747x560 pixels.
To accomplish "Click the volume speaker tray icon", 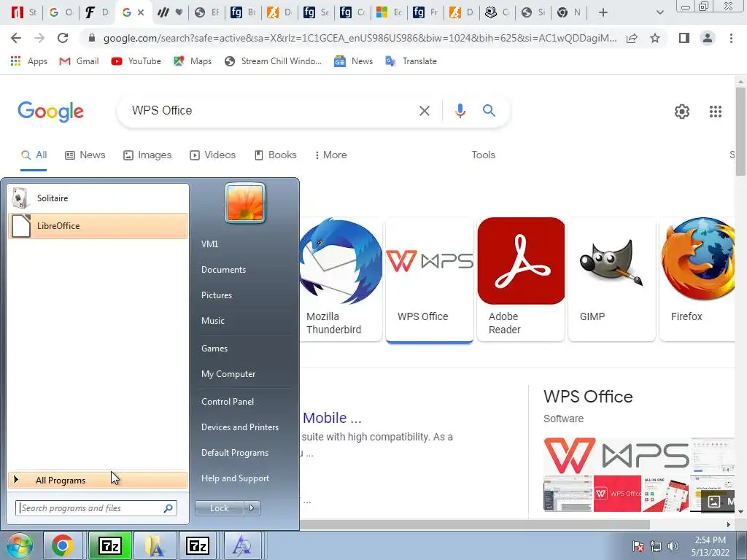I will [x=673, y=546].
